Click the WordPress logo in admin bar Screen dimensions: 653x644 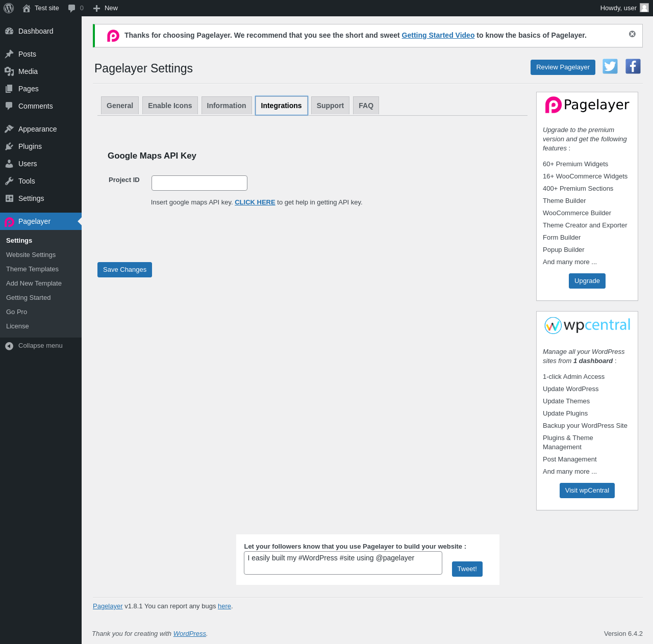click(x=9, y=8)
